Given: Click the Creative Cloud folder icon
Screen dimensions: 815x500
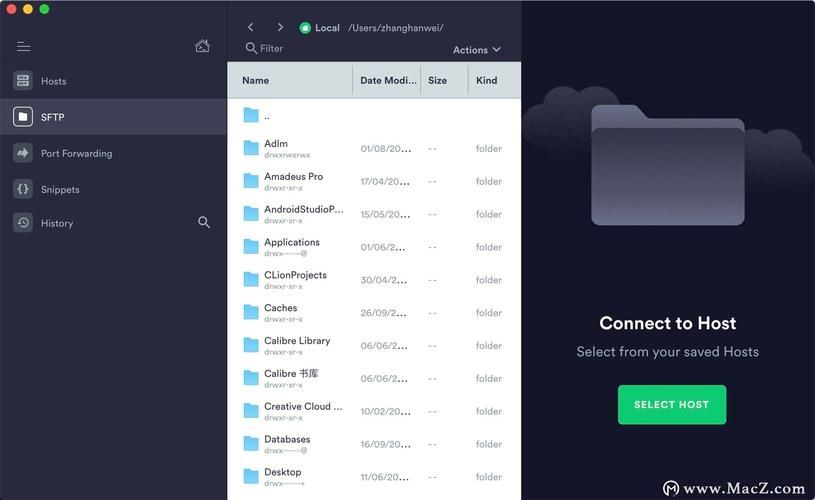Looking at the screenshot, I should (251, 411).
